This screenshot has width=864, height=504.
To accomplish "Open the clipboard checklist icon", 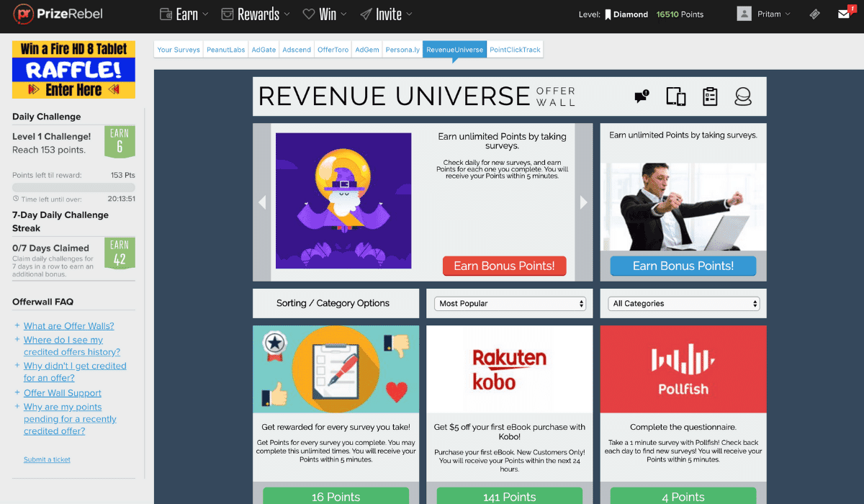I will (x=711, y=96).
